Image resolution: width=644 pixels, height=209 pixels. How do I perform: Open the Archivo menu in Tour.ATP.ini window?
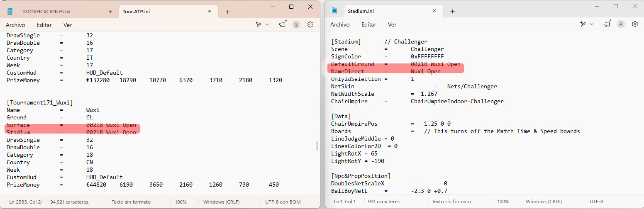[x=16, y=25]
